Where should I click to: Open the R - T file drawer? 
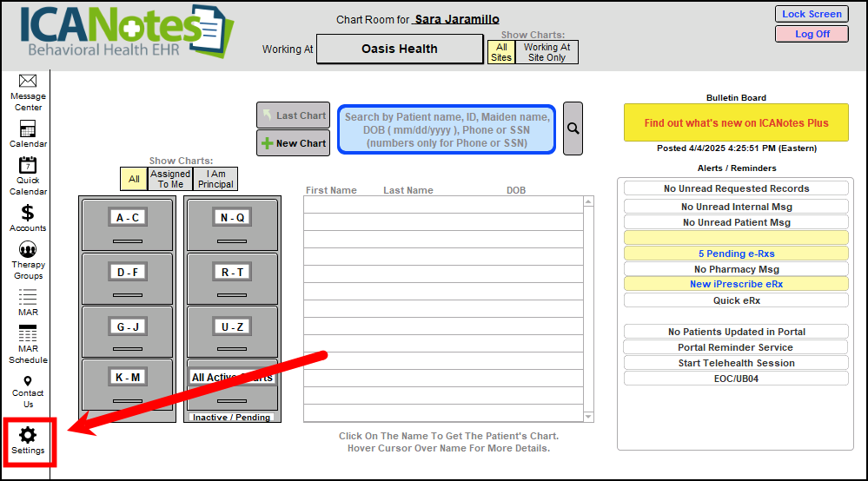tap(233, 279)
